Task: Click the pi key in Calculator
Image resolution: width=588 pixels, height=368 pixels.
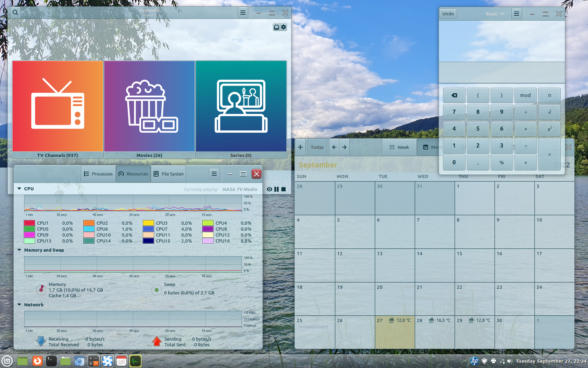Action: click(x=549, y=95)
